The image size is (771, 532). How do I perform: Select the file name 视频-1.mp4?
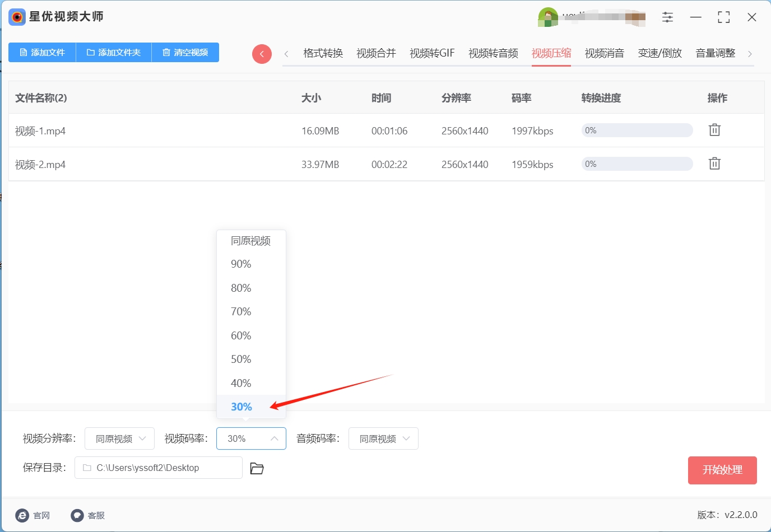(40, 131)
